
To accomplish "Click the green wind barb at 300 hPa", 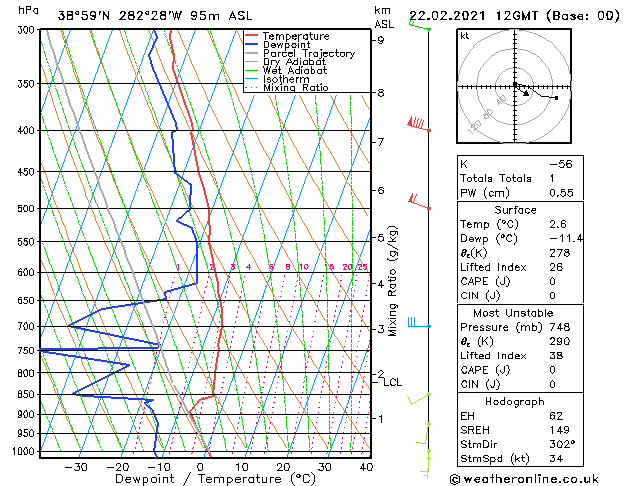I will 420,24.
